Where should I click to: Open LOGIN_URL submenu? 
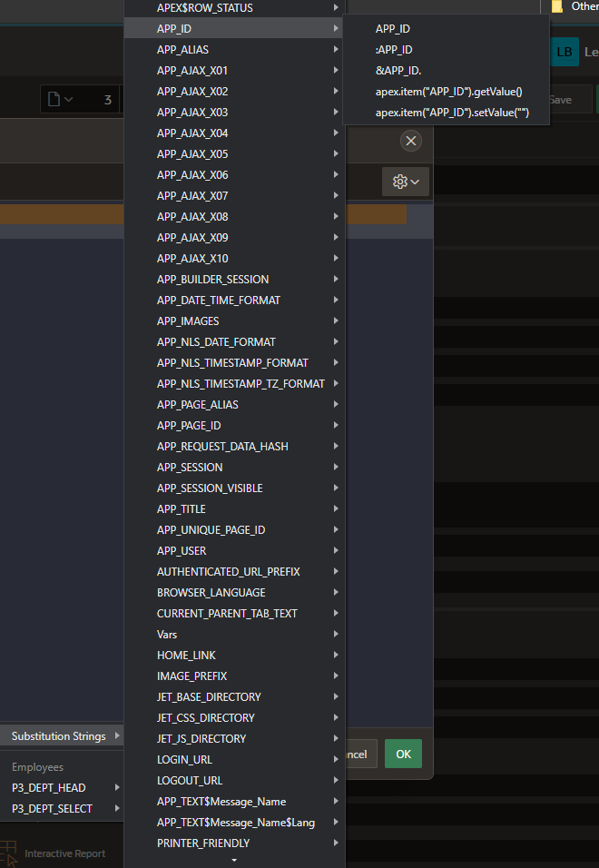click(234, 760)
